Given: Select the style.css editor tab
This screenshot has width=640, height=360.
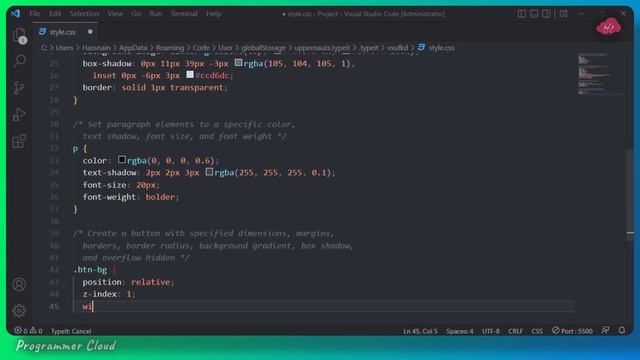Looking at the screenshot, I should tap(65, 32).
